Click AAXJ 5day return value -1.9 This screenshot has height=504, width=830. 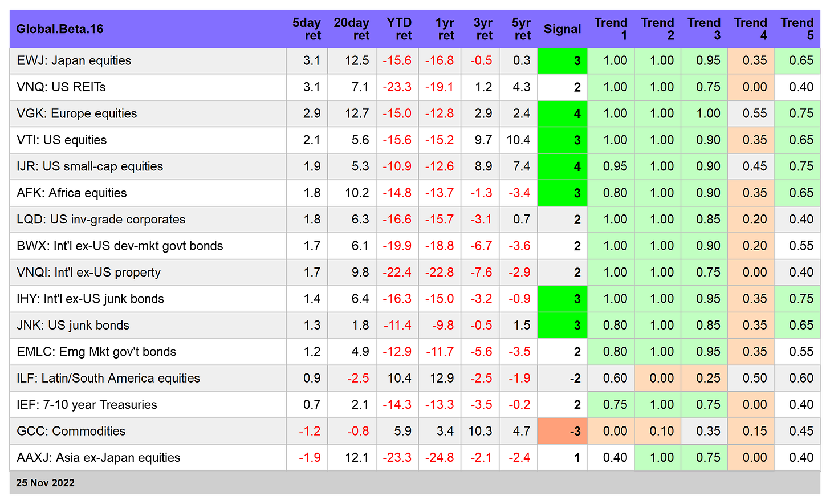tap(310, 458)
